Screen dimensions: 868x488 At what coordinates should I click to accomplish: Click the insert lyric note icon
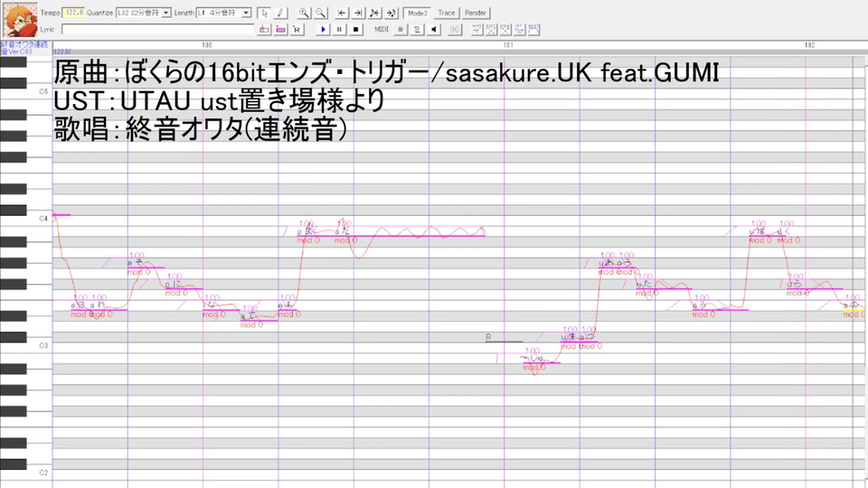click(264, 29)
